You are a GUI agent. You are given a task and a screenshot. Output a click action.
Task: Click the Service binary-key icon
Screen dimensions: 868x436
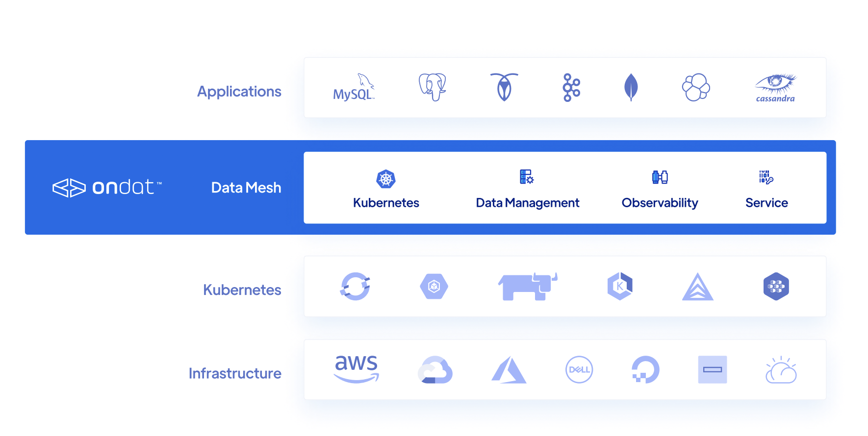[x=766, y=177]
